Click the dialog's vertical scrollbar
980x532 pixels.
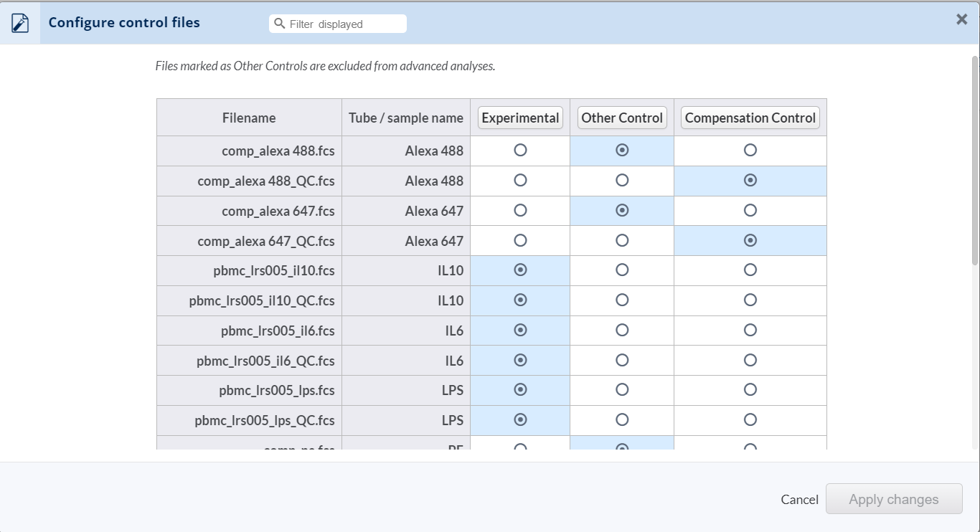[x=974, y=158]
